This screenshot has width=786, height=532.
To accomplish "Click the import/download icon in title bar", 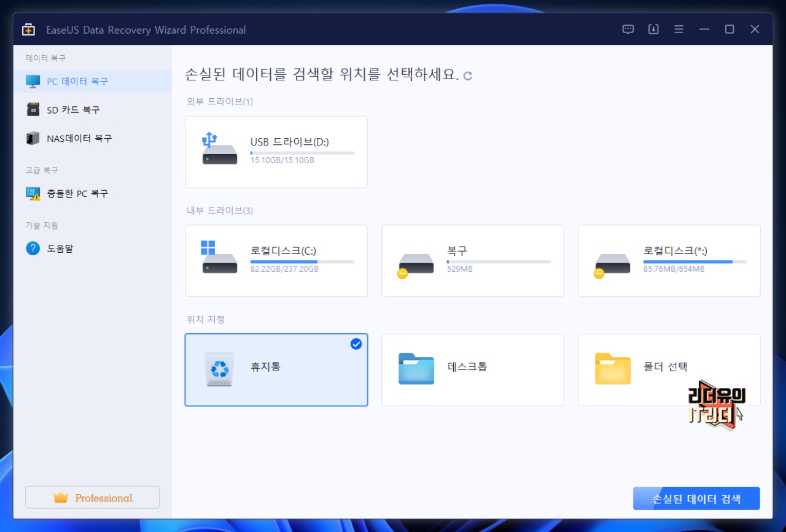I will click(x=653, y=29).
